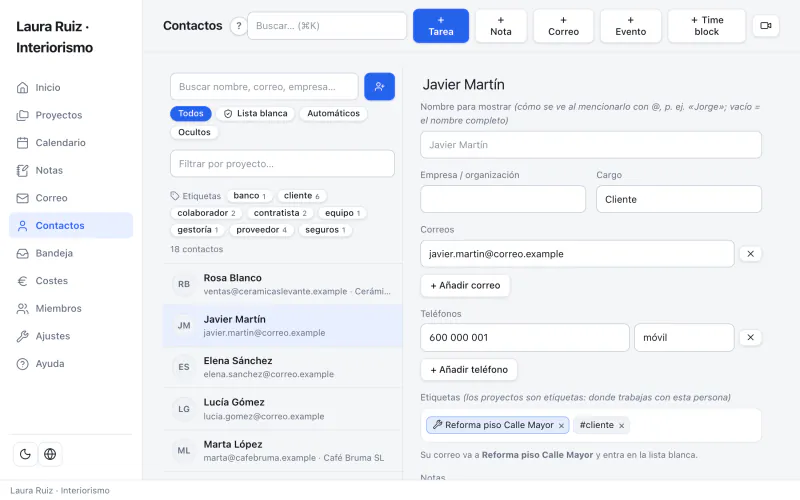Click the tag icon beside Etiquetas
The width and height of the screenshot is (800, 500).
[x=175, y=196]
